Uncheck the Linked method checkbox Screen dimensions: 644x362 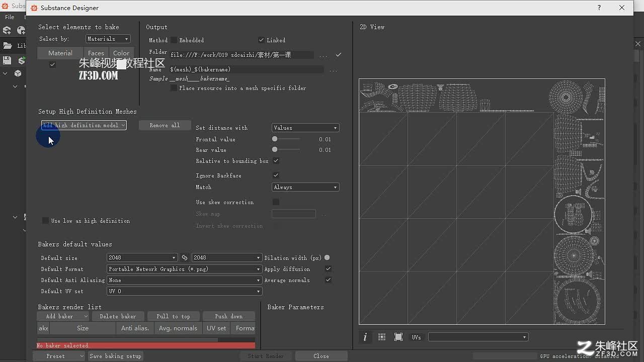(261, 40)
